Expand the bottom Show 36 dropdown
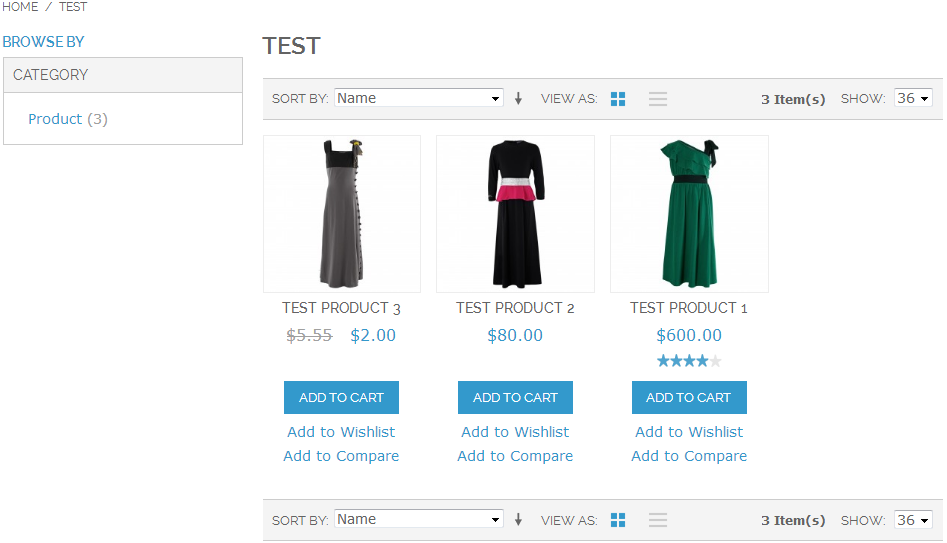This screenshot has width=947, height=543. coord(912,520)
